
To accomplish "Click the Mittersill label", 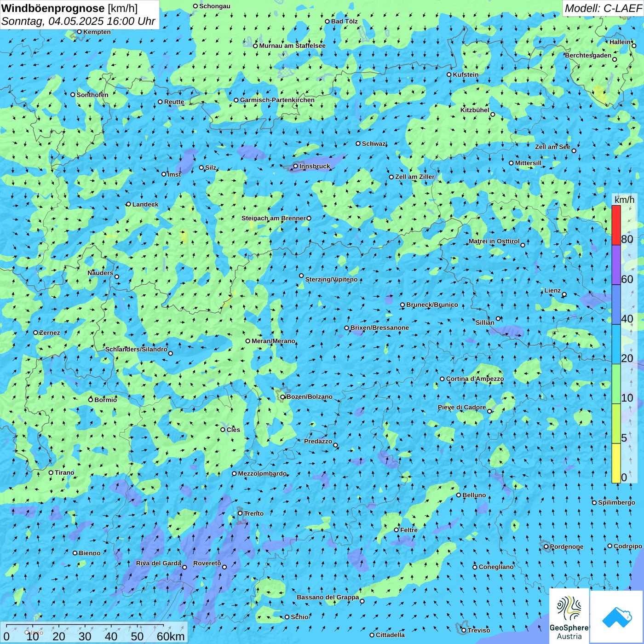I will [528, 163].
